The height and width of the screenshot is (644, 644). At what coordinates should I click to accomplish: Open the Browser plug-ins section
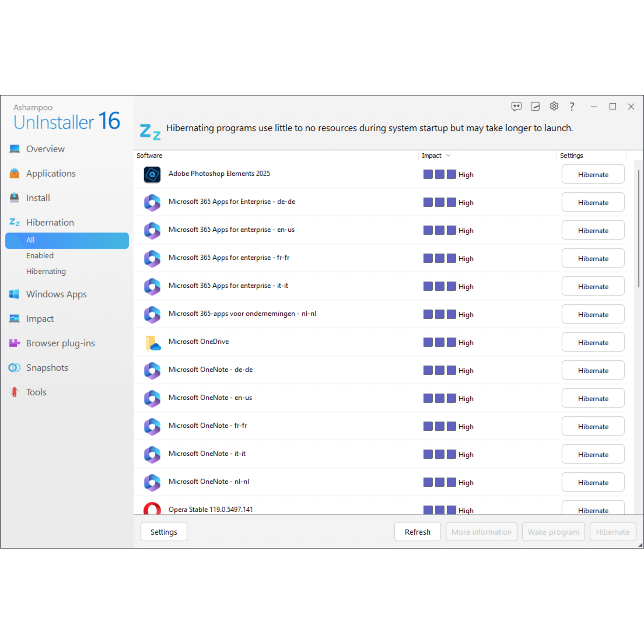point(60,343)
